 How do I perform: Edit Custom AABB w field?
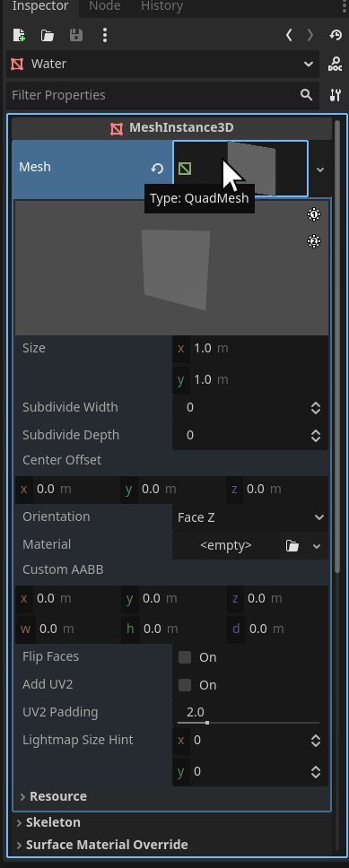coord(67,629)
